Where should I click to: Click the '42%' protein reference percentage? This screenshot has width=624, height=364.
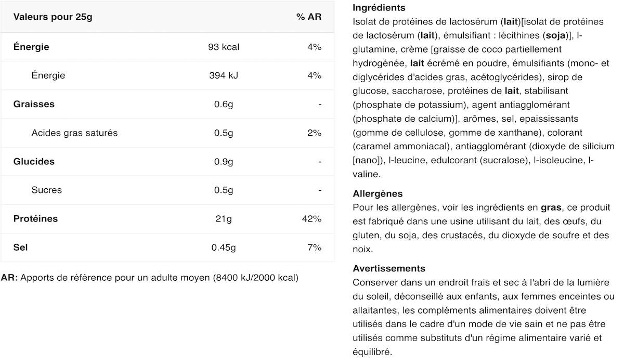(311, 218)
